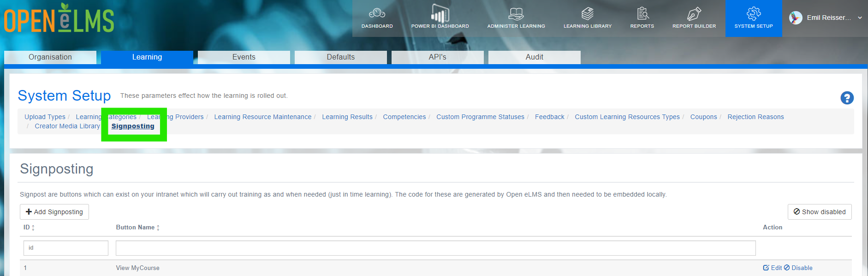868x276 pixels.
Task: Open the Events tab
Action: click(244, 57)
